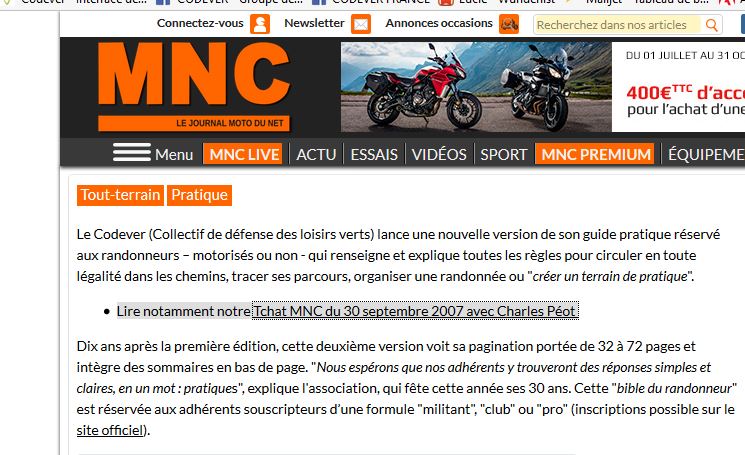Open the hamburger Menu icon
This screenshot has width=745, height=455.
[x=132, y=152]
